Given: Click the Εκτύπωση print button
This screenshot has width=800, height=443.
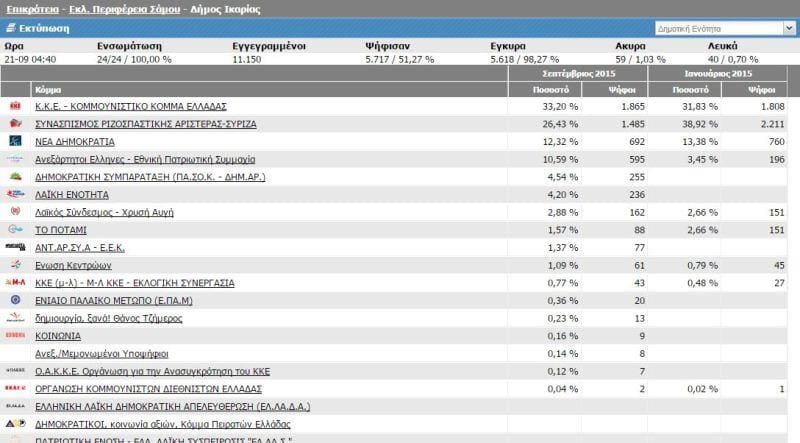Looking at the screenshot, I should click(44, 28).
